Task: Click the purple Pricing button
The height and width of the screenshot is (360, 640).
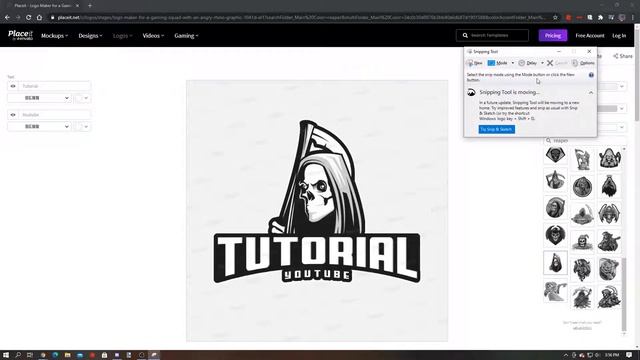Action: point(553,36)
